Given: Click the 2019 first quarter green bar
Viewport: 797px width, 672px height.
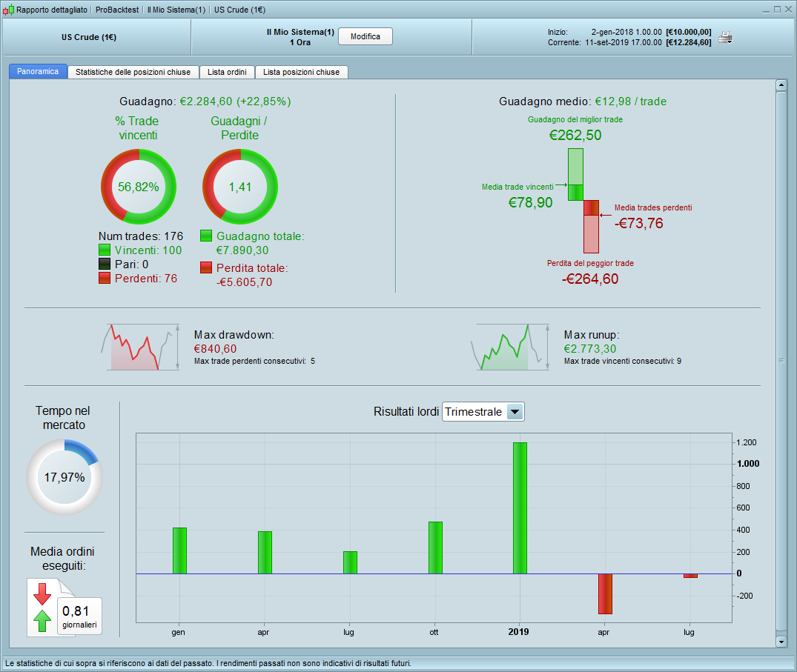Looking at the screenshot, I should tap(520, 508).
